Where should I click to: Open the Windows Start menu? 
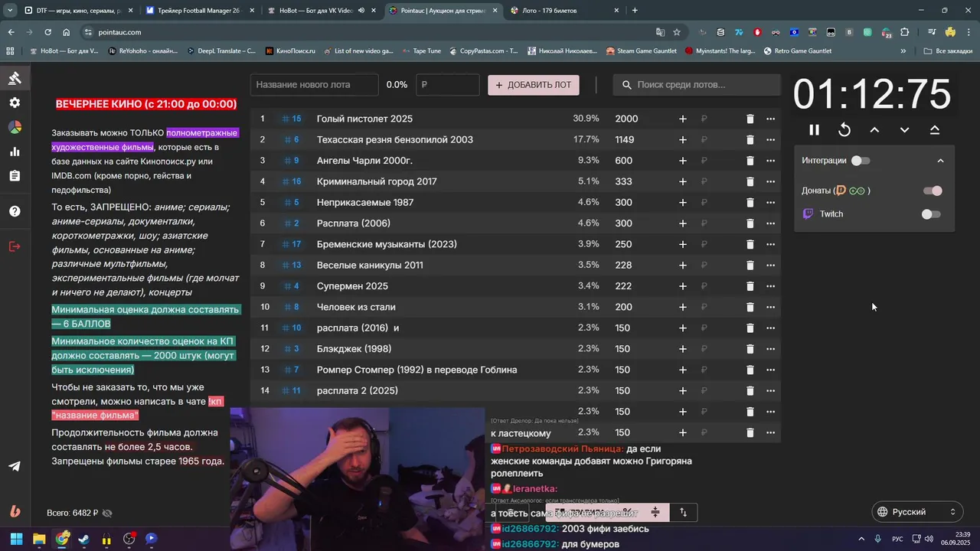[x=16, y=539]
